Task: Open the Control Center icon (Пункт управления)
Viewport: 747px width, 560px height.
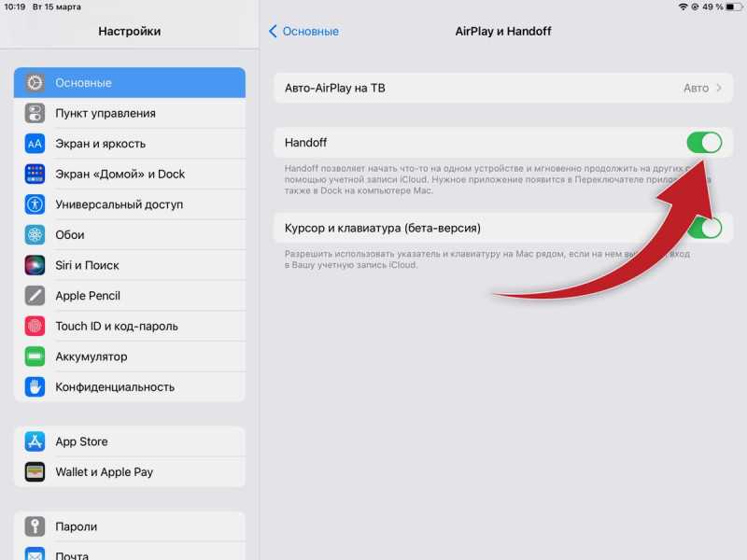Action: (35, 113)
